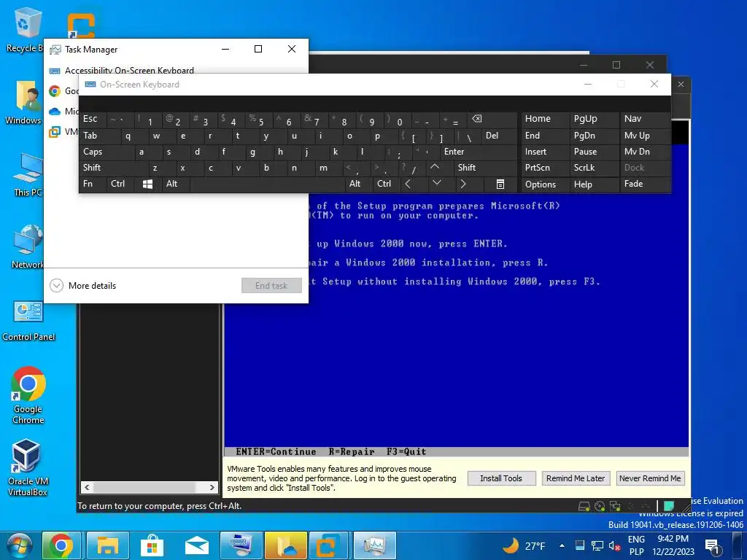Select the VMware taskbar icon

(330, 545)
